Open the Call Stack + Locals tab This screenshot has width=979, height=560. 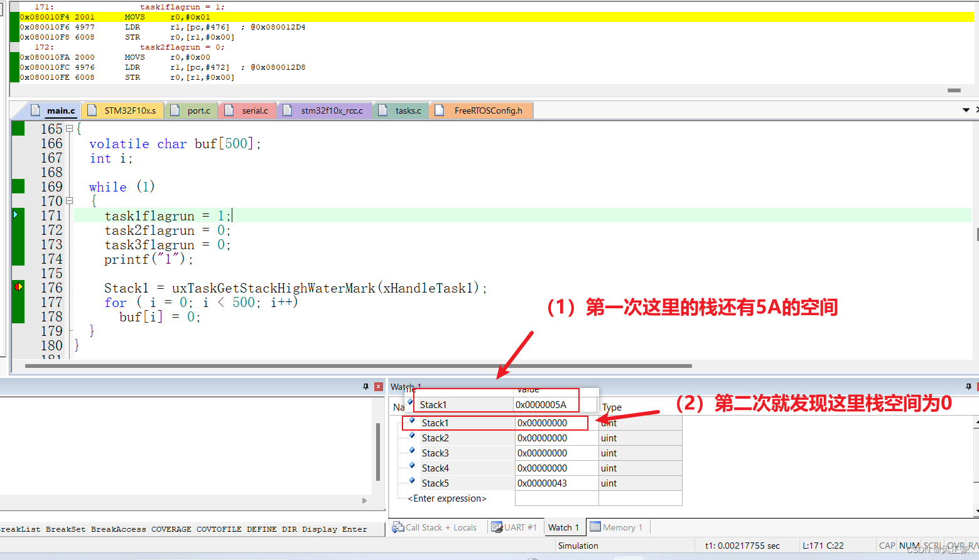click(435, 527)
